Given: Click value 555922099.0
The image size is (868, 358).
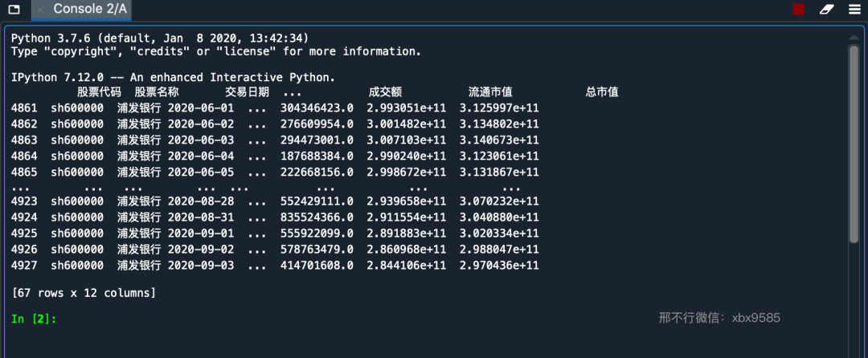Looking at the screenshot, I should pyautogui.click(x=317, y=233).
